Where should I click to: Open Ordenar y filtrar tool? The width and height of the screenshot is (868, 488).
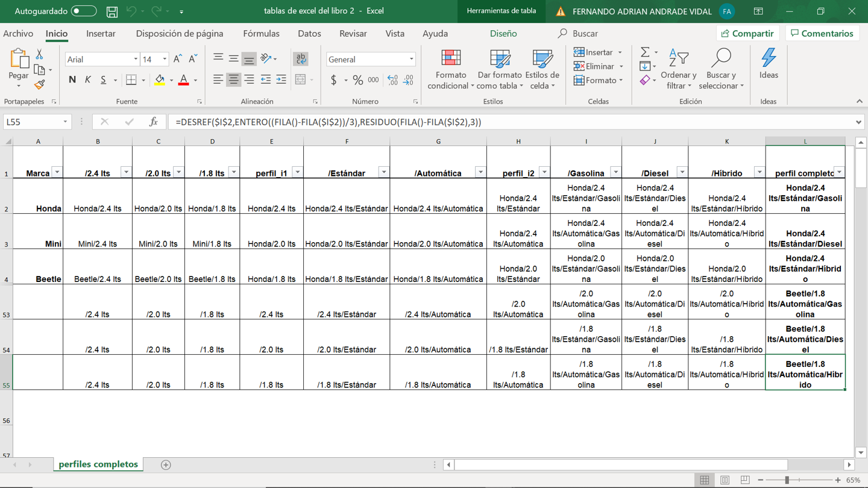click(x=678, y=69)
